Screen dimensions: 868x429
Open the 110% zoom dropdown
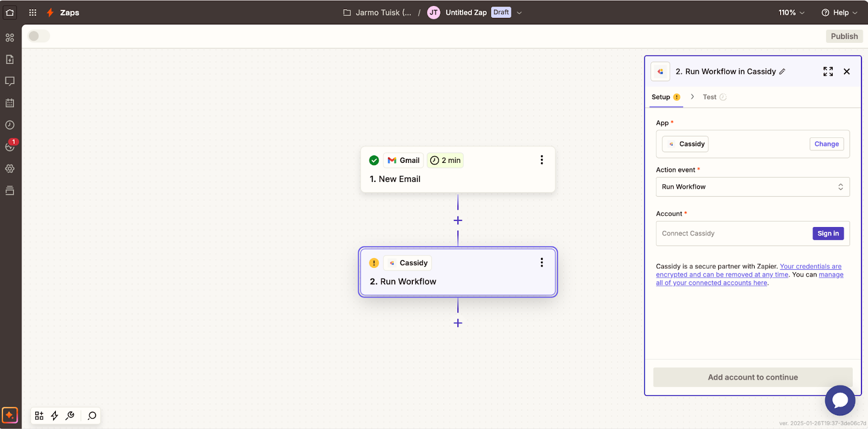pos(792,12)
